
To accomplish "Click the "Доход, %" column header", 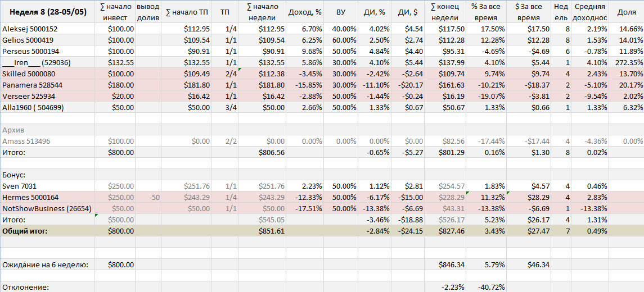I will point(304,12).
